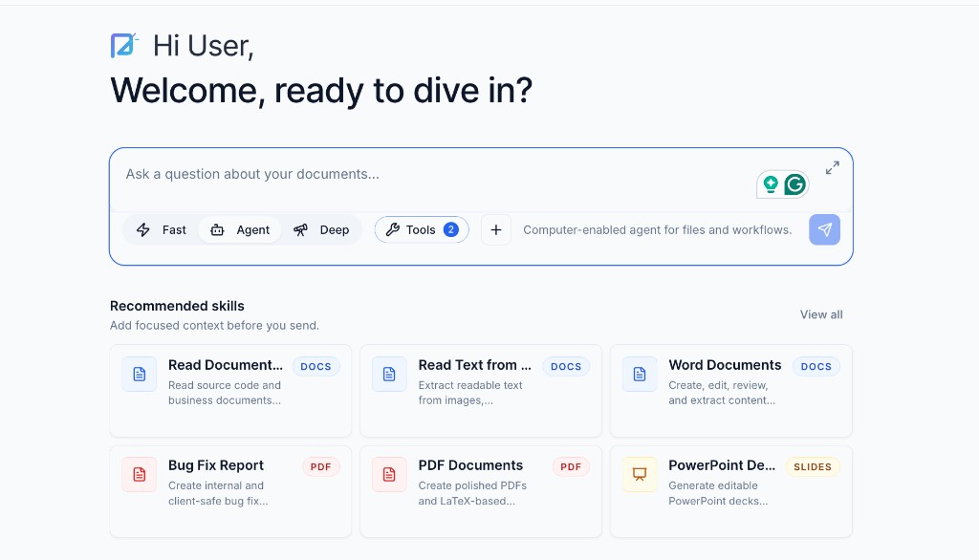Viewport: 979px width, 560px height.
Task: Select the Bug Fix Report skill title
Action: (x=215, y=465)
